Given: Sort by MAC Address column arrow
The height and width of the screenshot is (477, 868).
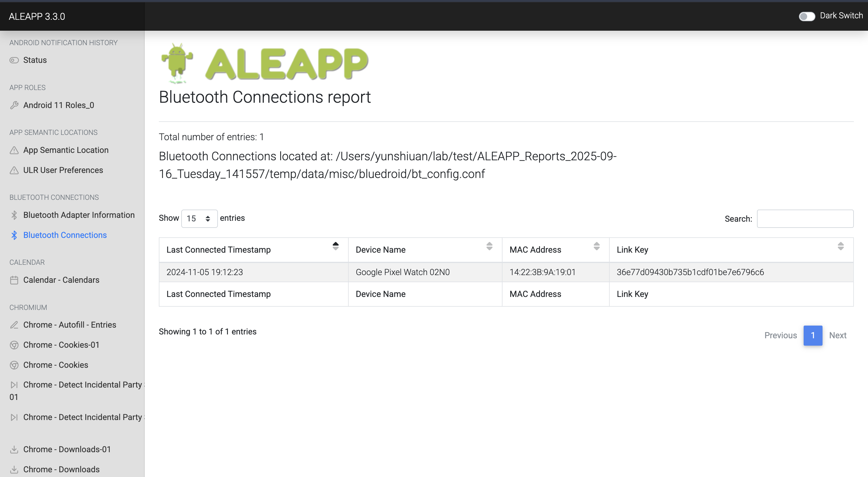Looking at the screenshot, I should click(x=596, y=246).
